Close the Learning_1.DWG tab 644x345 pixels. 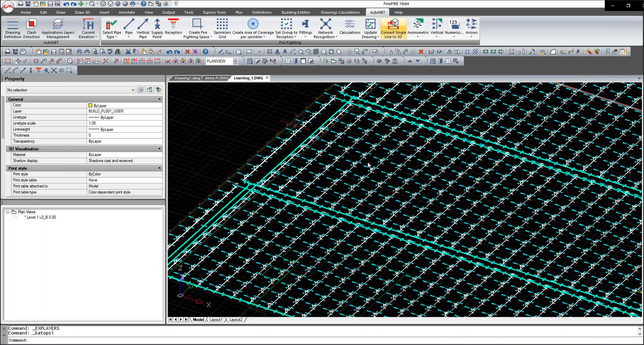point(267,78)
